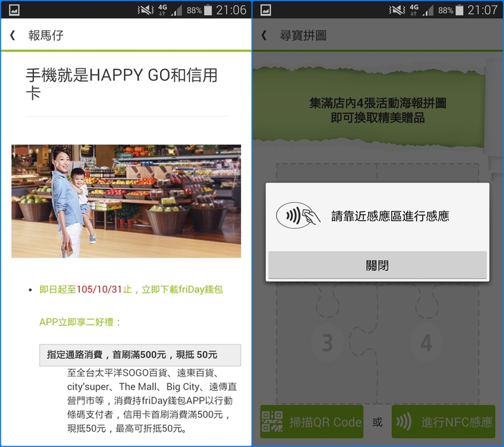The image size is (504, 447).
Task: Tap the APP立即享二好禮 line
Action: [x=80, y=322]
